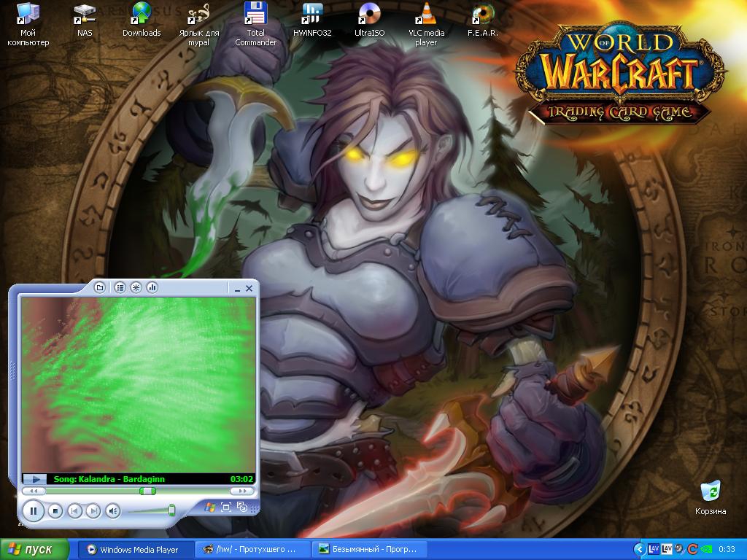Image resolution: width=747 pixels, height=560 pixels.
Task: Click the gray speaker-like tray icon
Action: (679, 550)
